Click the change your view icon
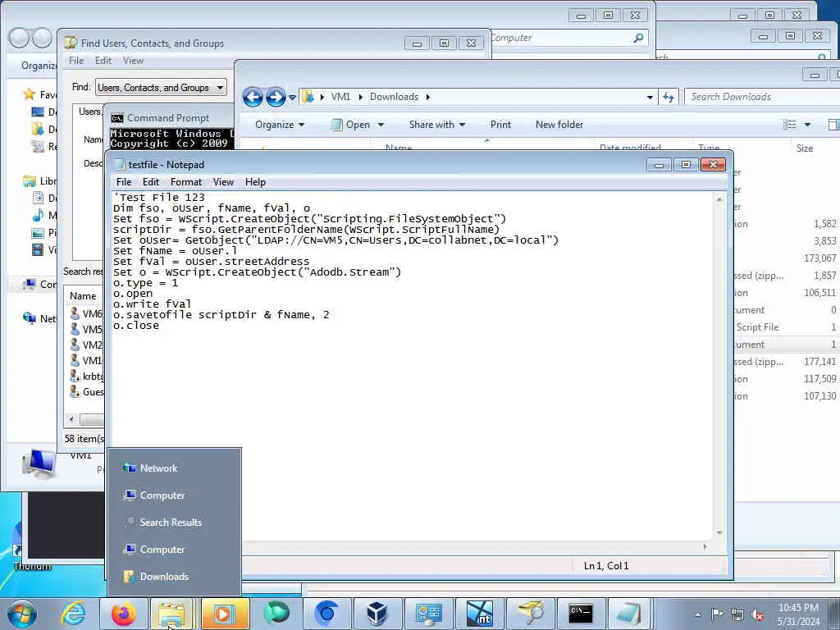This screenshot has height=630, width=840. [x=790, y=125]
